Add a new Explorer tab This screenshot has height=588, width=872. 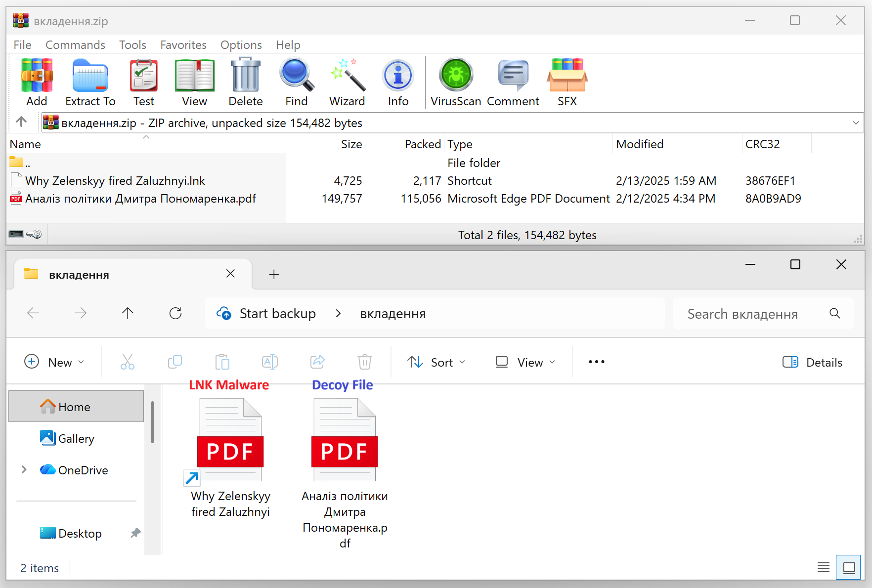click(x=274, y=274)
